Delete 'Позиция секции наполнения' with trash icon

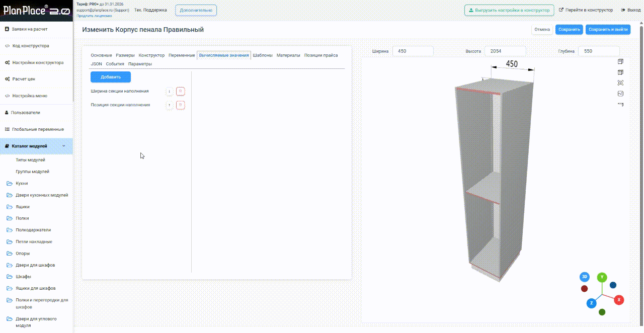pos(181,105)
